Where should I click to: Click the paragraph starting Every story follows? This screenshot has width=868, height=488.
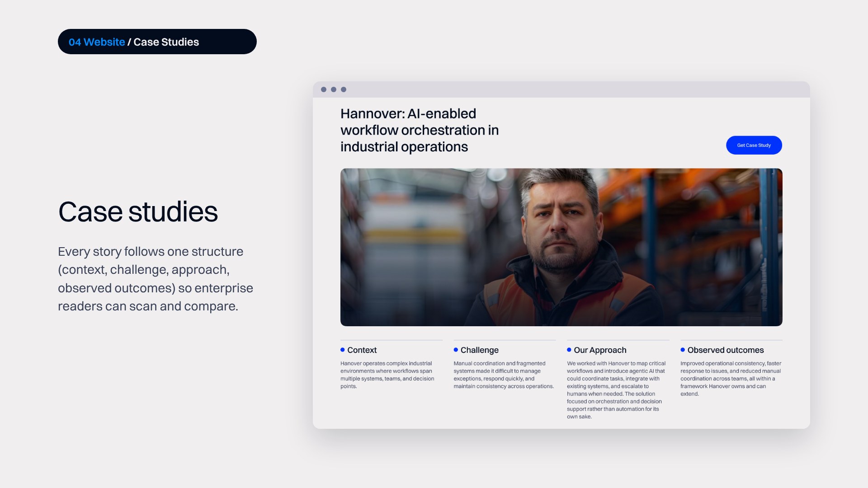pos(156,279)
